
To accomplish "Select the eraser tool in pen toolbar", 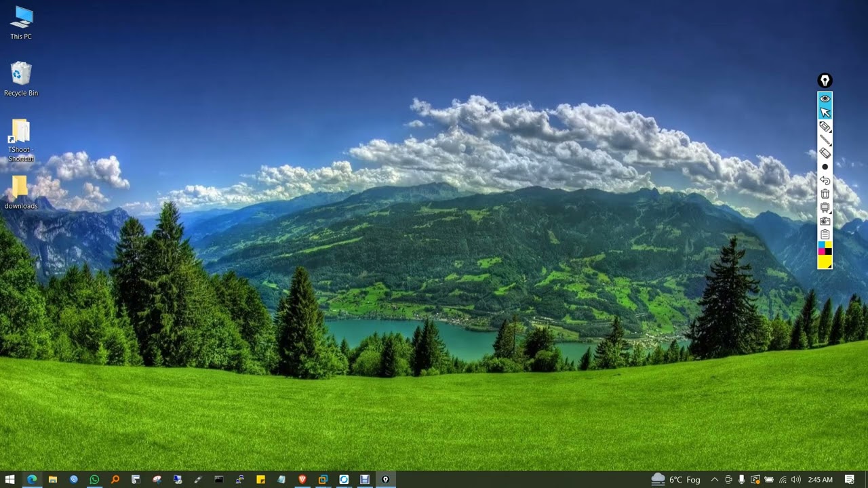I will [x=825, y=153].
